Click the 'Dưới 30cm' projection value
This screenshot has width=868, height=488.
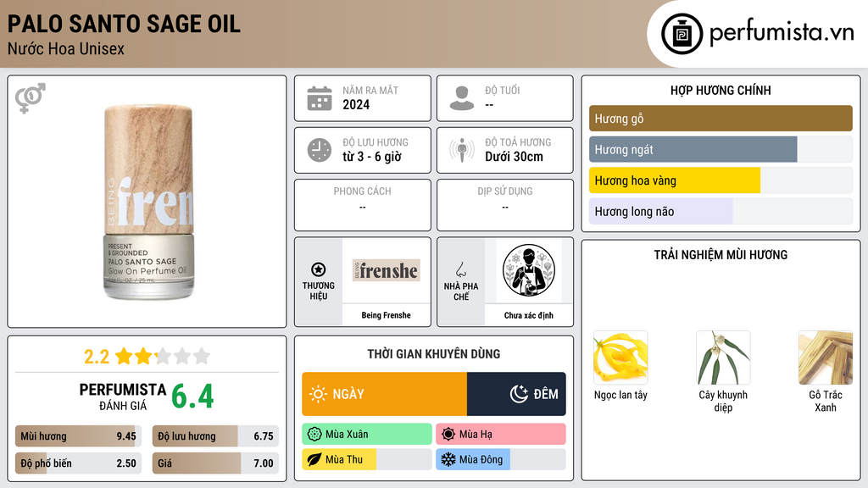[x=515, y=157]
